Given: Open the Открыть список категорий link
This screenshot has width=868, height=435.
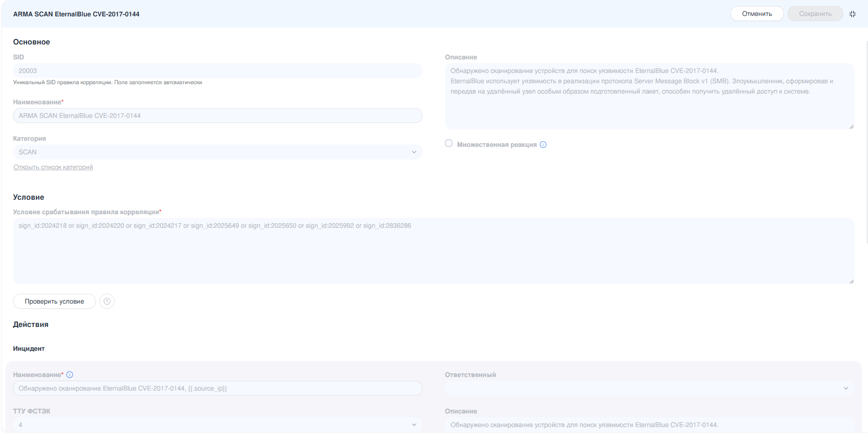Looking at the screenshot, I should point(53,167).
